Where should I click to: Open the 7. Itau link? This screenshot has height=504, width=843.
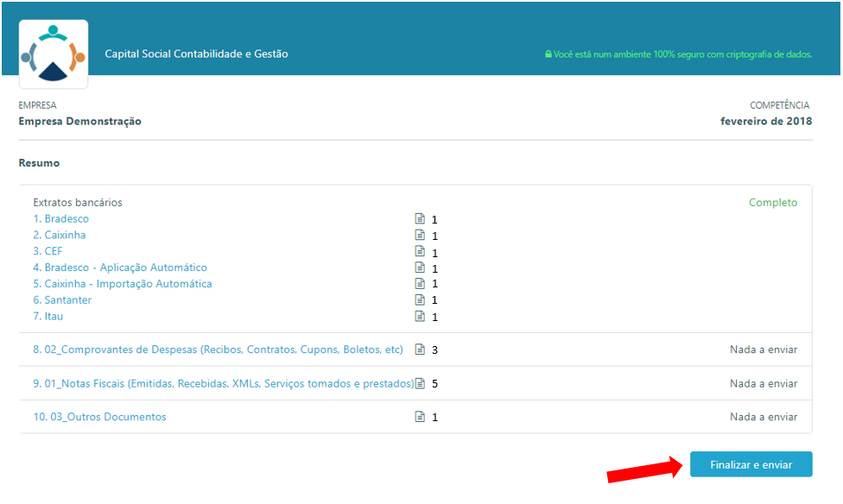[x=48, y=316]
